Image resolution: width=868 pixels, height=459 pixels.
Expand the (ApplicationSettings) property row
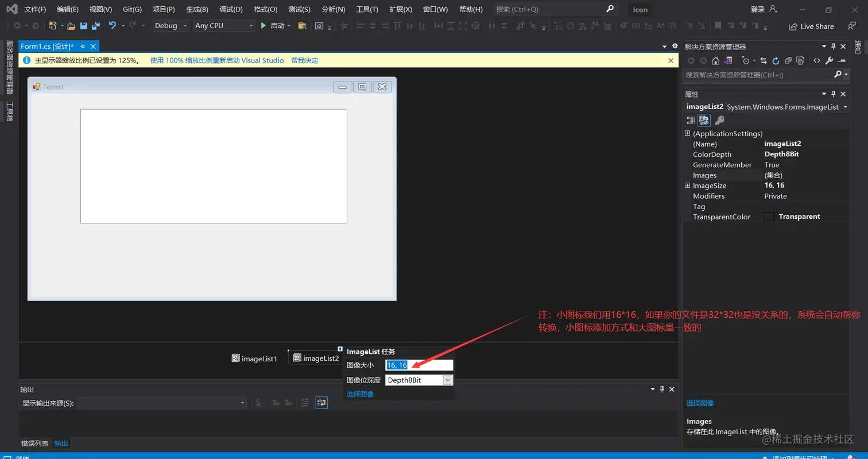pos(687,133)
